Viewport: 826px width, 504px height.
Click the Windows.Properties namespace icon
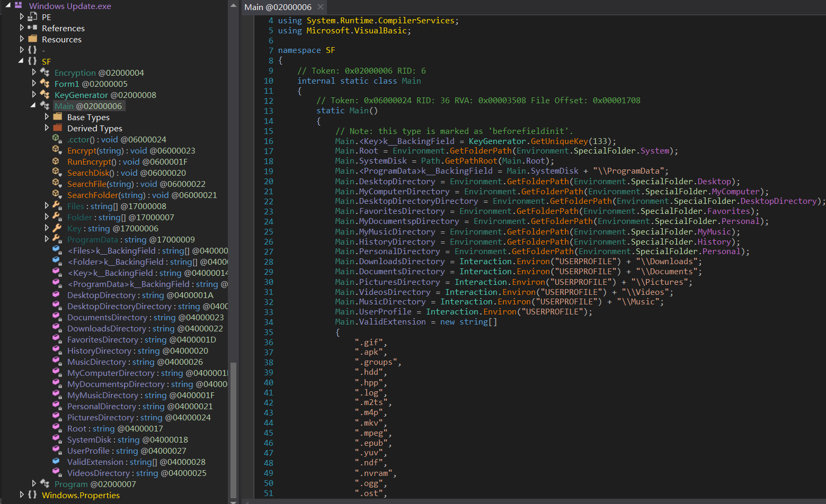click(x=32, y=494)
